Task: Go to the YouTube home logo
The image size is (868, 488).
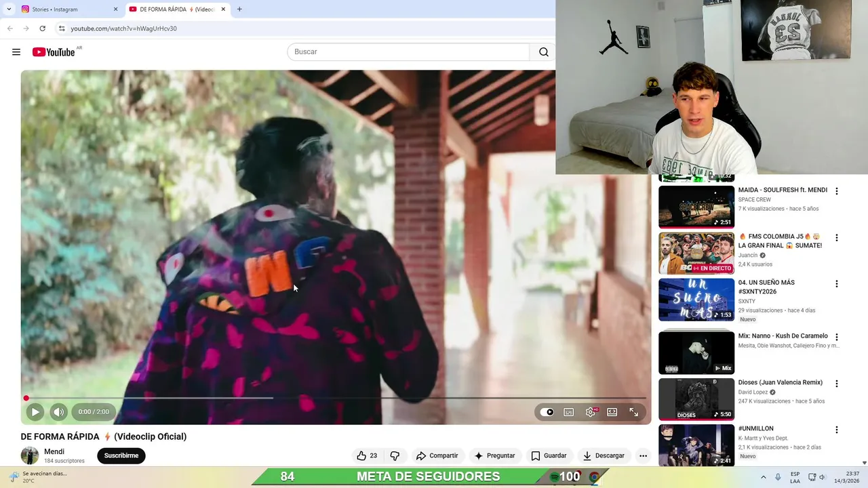Action: (54, 52)
